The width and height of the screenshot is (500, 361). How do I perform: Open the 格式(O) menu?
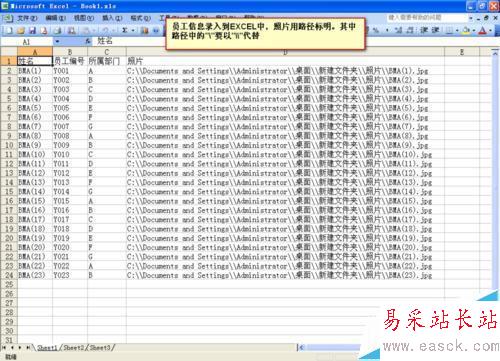coord(140,18)
